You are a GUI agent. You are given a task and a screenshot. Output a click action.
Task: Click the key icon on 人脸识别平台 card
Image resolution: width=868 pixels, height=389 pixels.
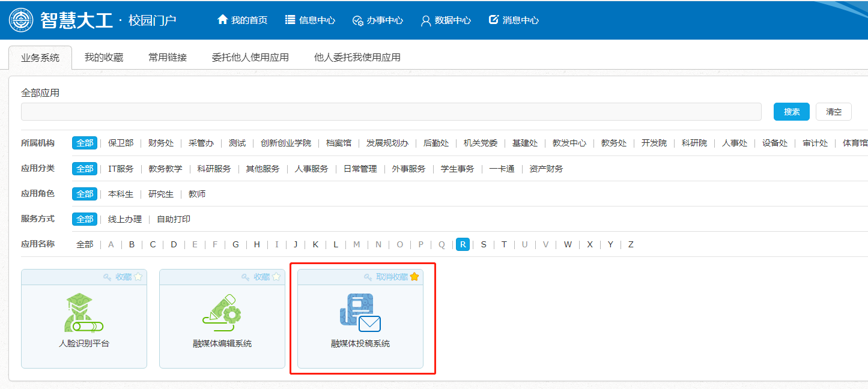[x=108, y=277]
